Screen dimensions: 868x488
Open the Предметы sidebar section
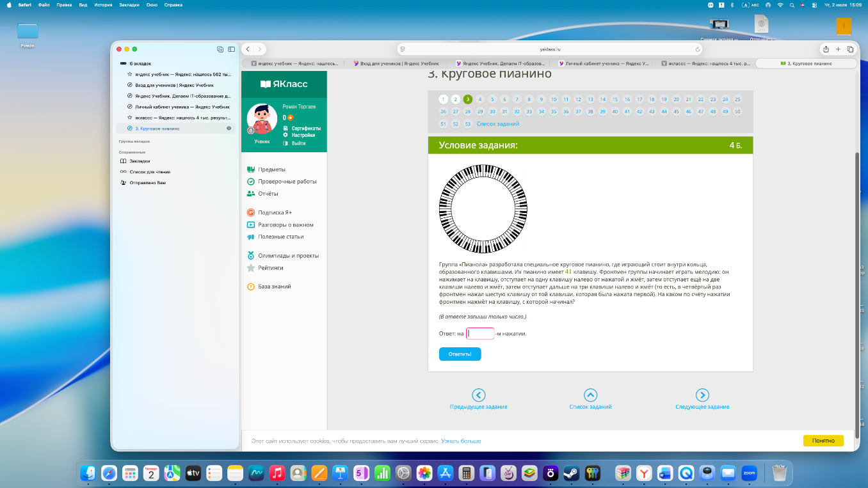[x=271, y=169]
